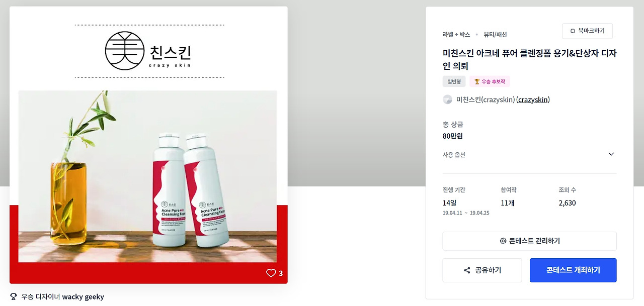Click the trophy icon beside 우승 디자이너

[x=14, y=296]
